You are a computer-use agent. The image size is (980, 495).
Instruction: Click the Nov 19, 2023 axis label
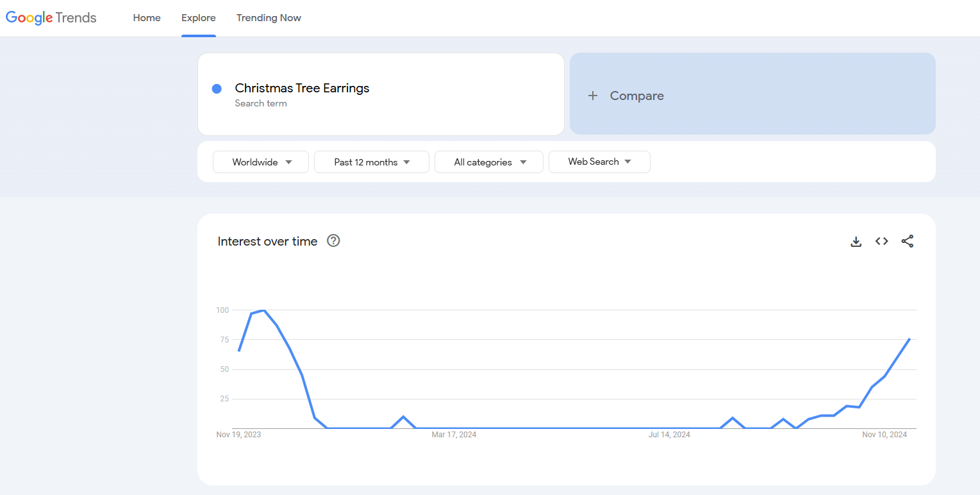pyautogui.click(x=238, y=435)
